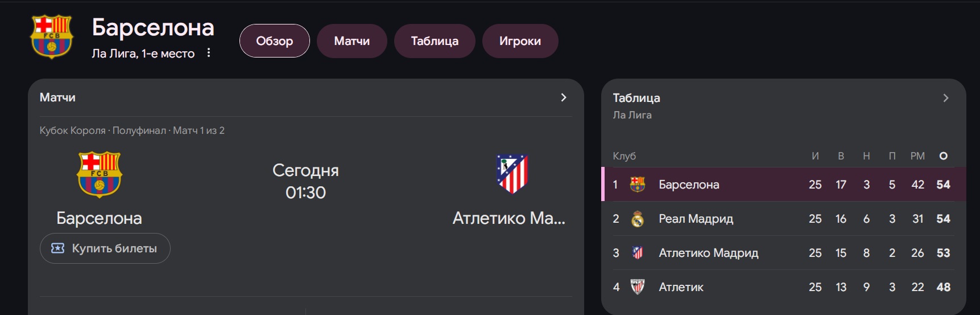980x315 pixels.
Task: Click the Atlético Madrid crest in match card
Action: coord(512,174)
